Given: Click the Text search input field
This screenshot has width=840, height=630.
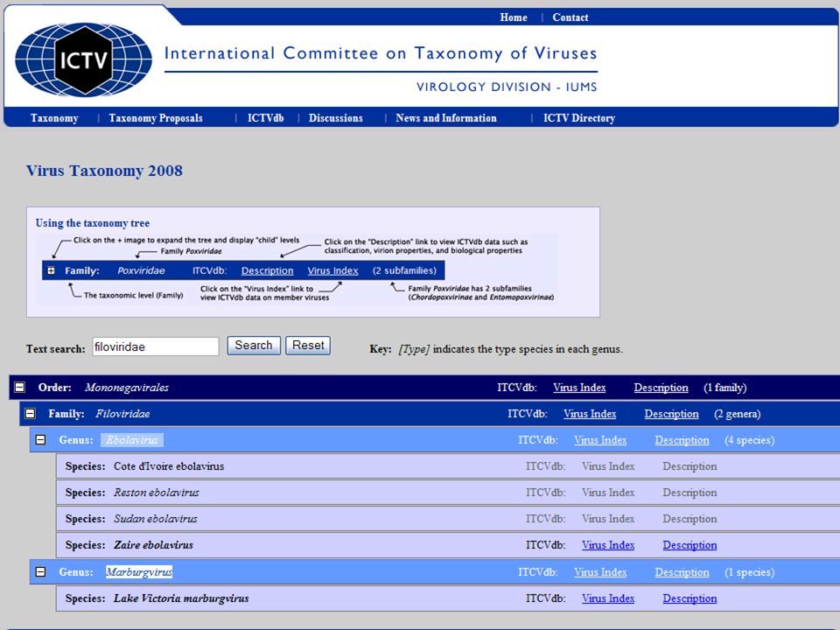Looking at the screenshot, I should pyautogui.click(x=156, y=346).
